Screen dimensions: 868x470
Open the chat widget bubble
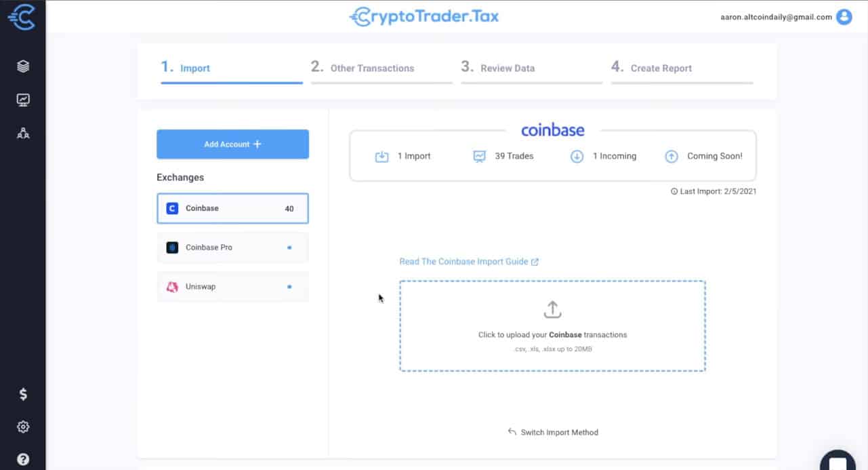[838, 461]
